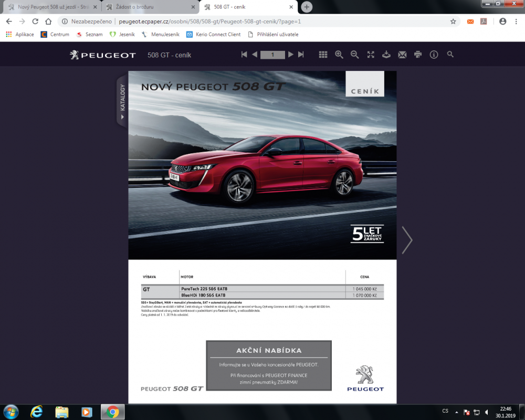Open the Seznam bookmark
Screen dimensions: 525x420
(x=89, y=35)
